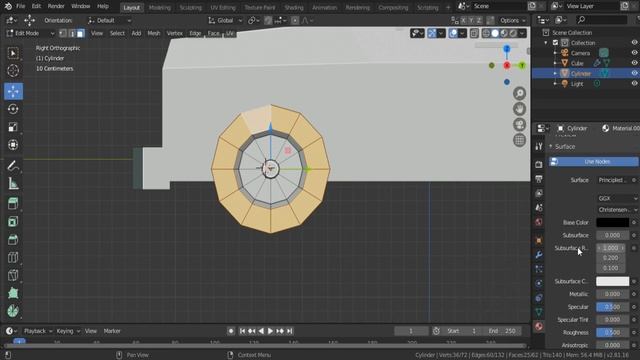Image resolution: width=640 pixels, height=360 pixels.
Task: Open the Orientation Default dropdown
Action: pos(109,20)
